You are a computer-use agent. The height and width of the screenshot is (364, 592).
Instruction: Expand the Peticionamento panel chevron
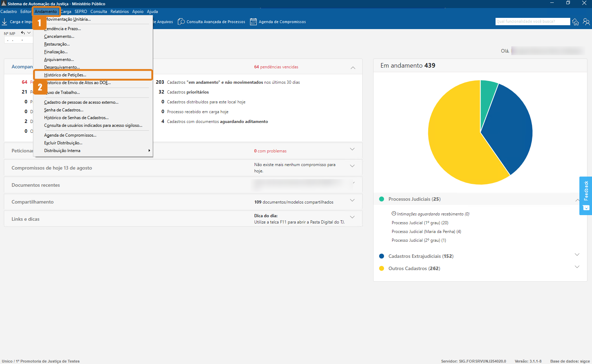(352, 149)
